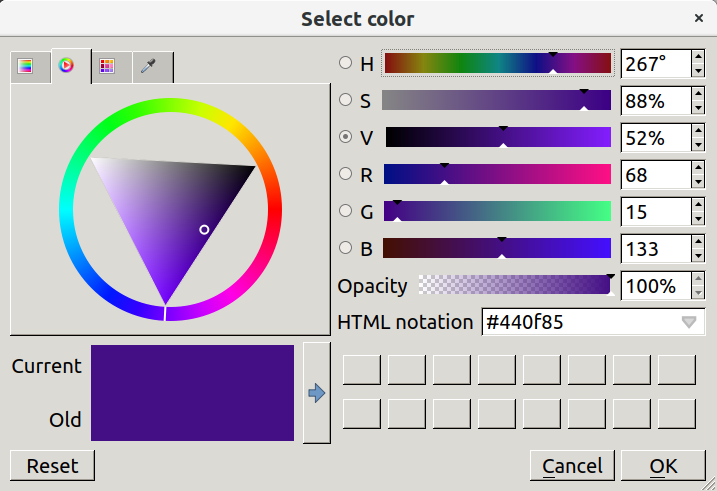Screen dimensions: 717x491
Task: Click the Reset button
Action: point(52,465)
